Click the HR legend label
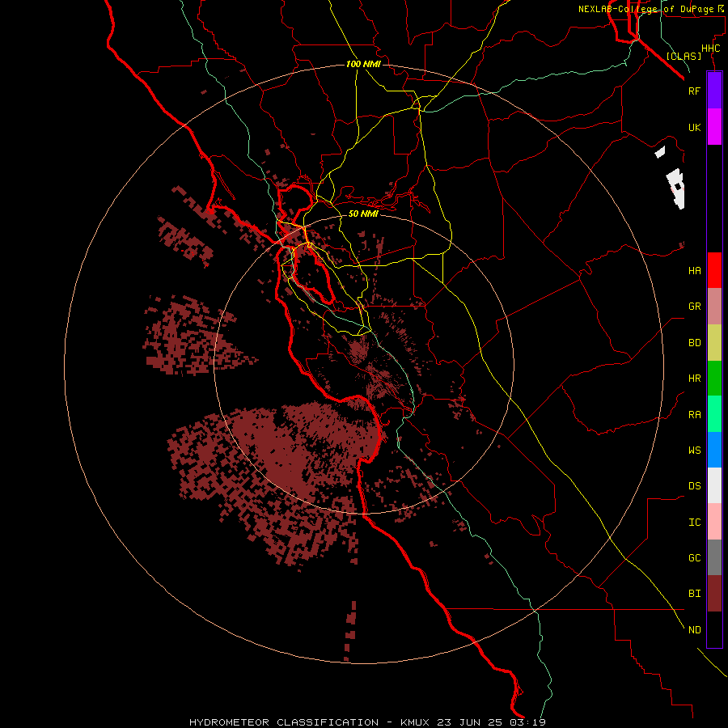This screenshot has height=728, width=728. 694,379
